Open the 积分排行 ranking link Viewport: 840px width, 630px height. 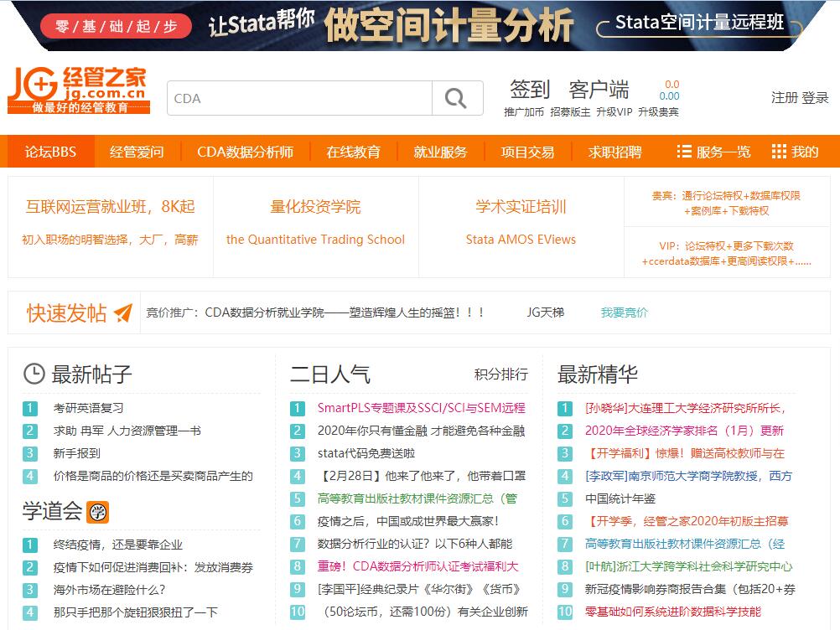point(501,374)
